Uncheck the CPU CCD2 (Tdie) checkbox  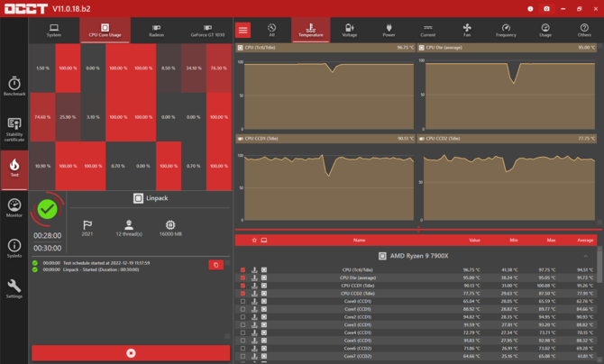tap(243, 294)
